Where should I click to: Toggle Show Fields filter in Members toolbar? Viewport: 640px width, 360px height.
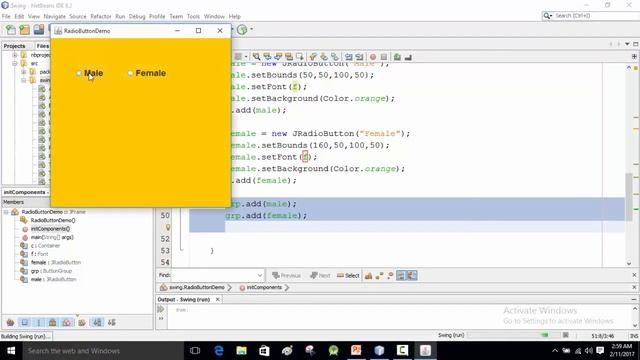tap(24, 322)
